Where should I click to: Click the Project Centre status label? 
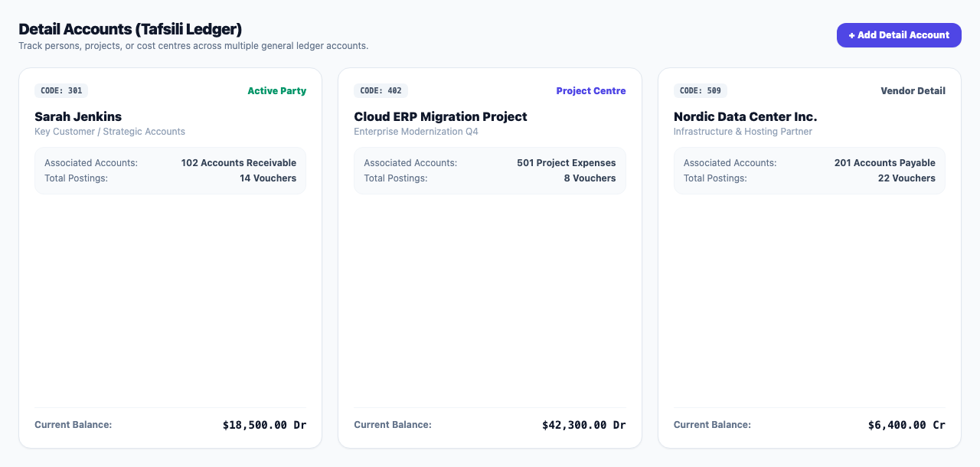click(x=591, y=91)
